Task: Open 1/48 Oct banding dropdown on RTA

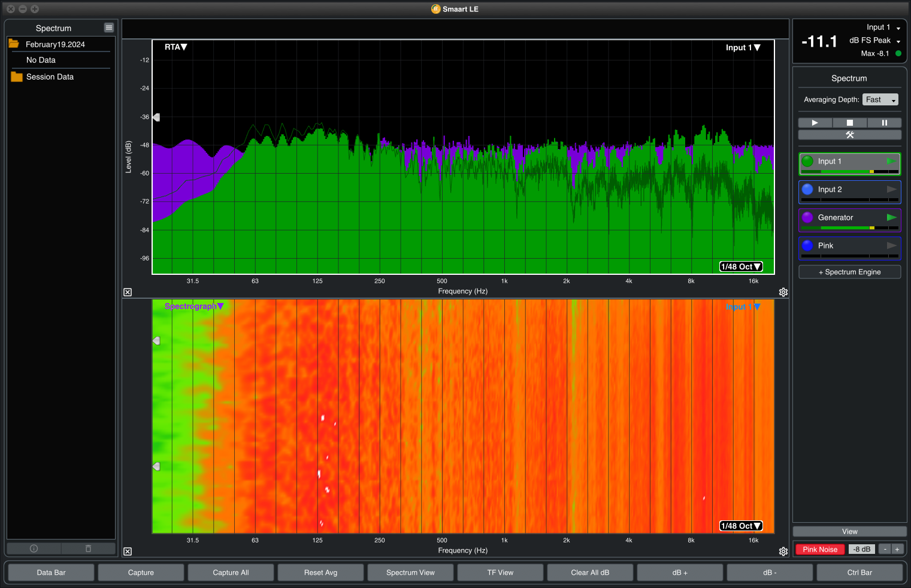Action: [x=741, y=266]
